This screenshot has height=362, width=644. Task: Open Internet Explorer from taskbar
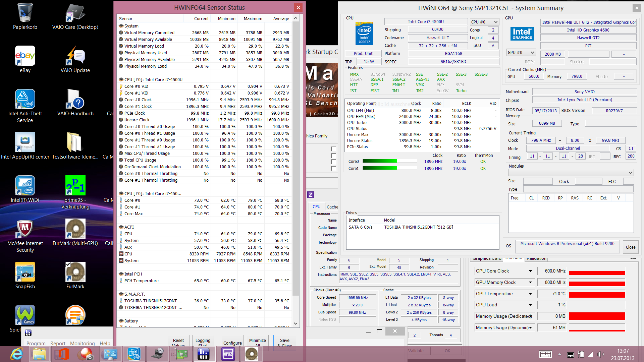pyautogui.click(x=16, y=354)
